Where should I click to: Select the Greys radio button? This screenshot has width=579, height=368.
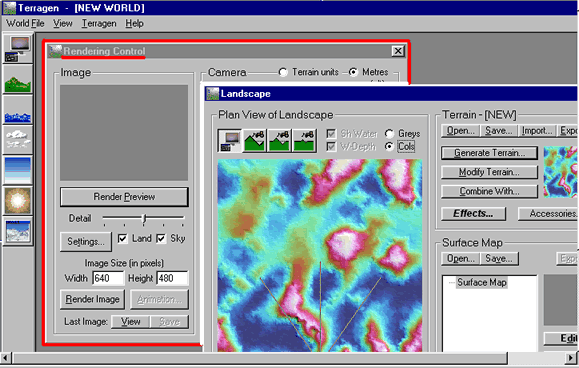(389, 133)
